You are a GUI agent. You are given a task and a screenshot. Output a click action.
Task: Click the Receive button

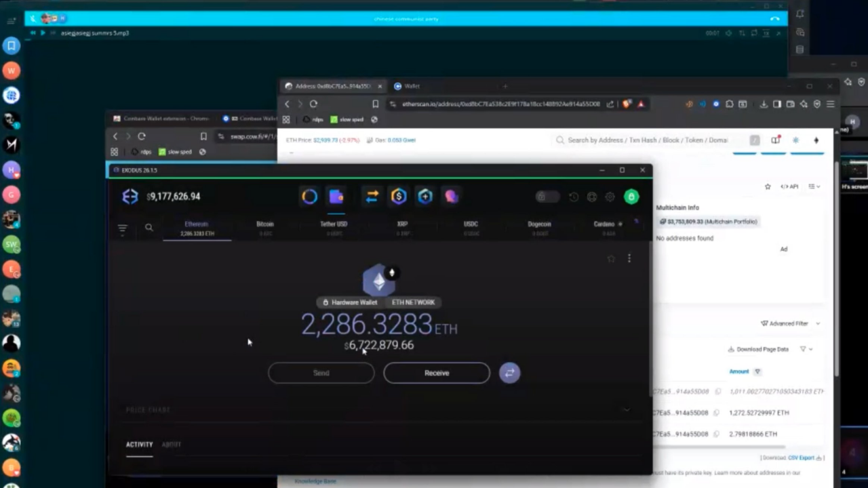[x=437, y=373]
